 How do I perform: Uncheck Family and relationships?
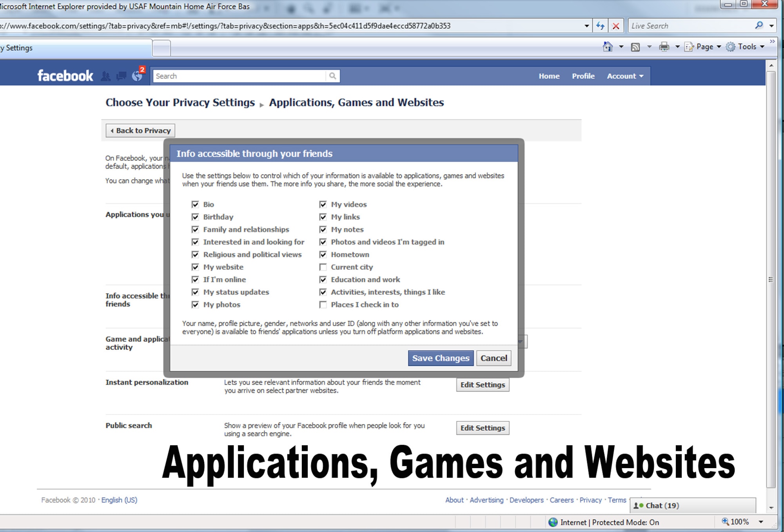(195, 229)
